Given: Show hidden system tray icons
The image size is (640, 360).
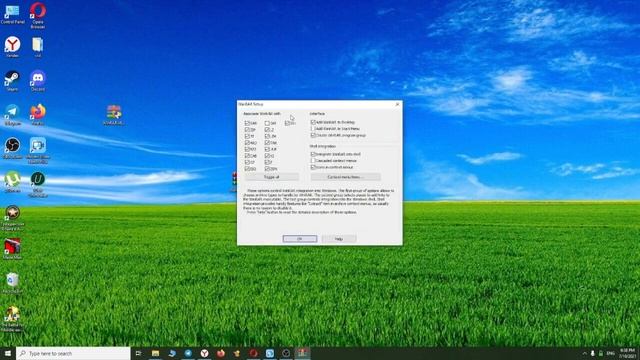Looking at the screenshot, I should click(x=584, y=353).
